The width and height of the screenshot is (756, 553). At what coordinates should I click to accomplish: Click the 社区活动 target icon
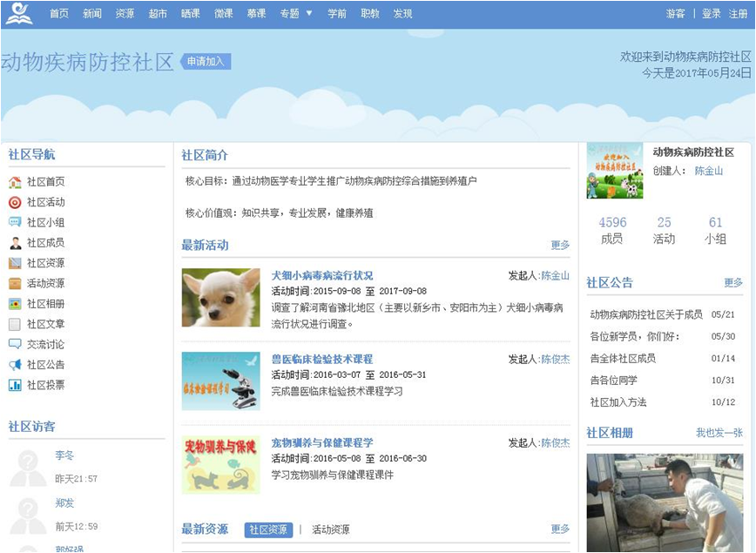15,203
